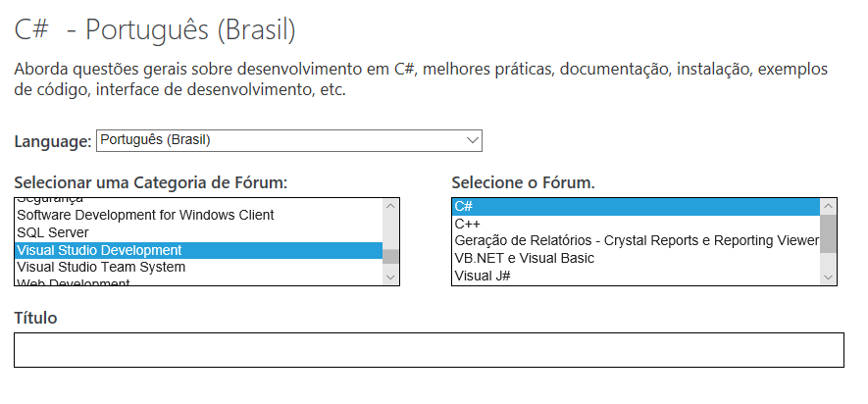Click category scrollbar track above the thumb

[x=390, y=231]
